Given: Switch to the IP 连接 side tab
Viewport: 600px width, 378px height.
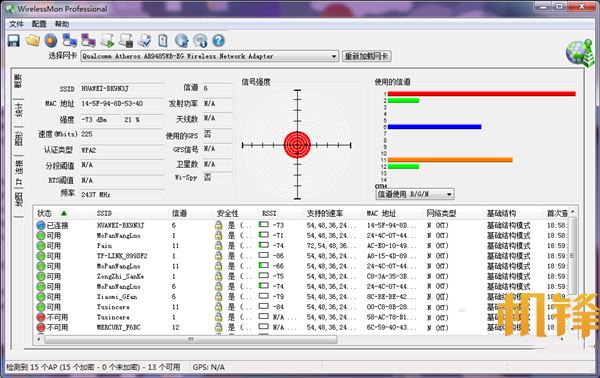Looking at the screenshot, I should pyautogui.click(x=18, y=173).
